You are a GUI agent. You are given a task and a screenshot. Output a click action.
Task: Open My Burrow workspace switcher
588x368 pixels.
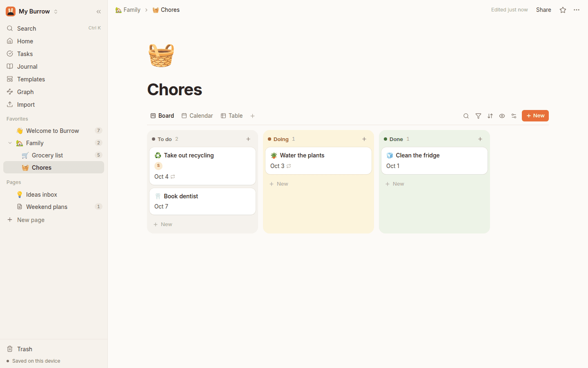pyautogui.click(x=32, y=11)
